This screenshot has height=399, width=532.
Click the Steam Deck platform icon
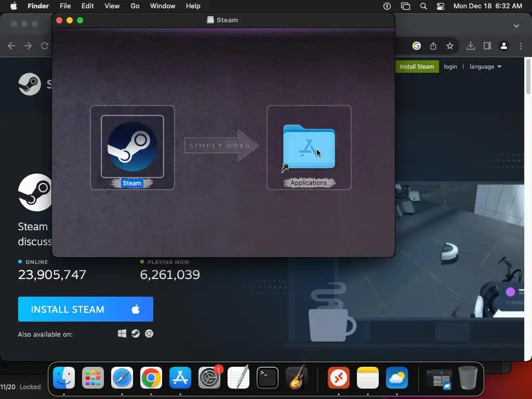pos(136,334)
